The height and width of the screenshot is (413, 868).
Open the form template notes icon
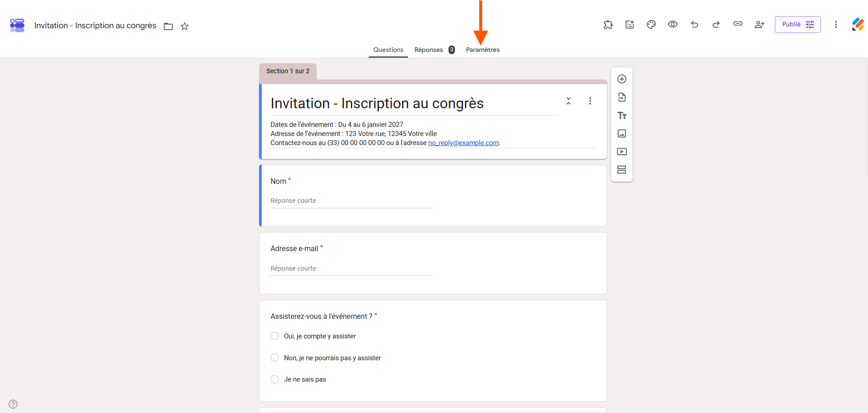629,25
